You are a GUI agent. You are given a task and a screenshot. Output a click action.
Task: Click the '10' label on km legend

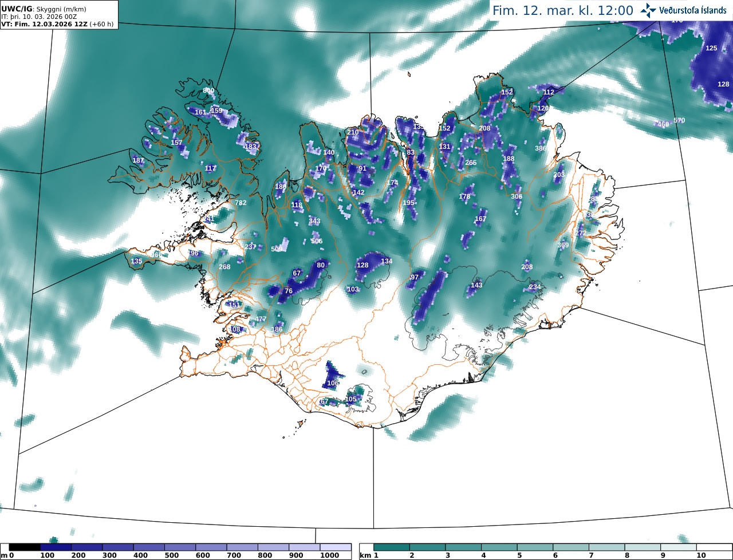701,555
